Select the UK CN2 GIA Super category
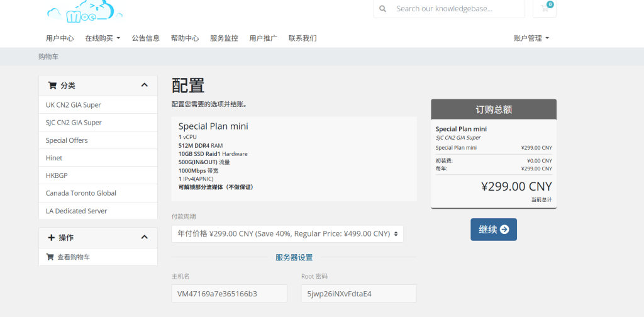The width and height of the screenshot is (644, 317). pyautogui.click(x=74, y=105)
